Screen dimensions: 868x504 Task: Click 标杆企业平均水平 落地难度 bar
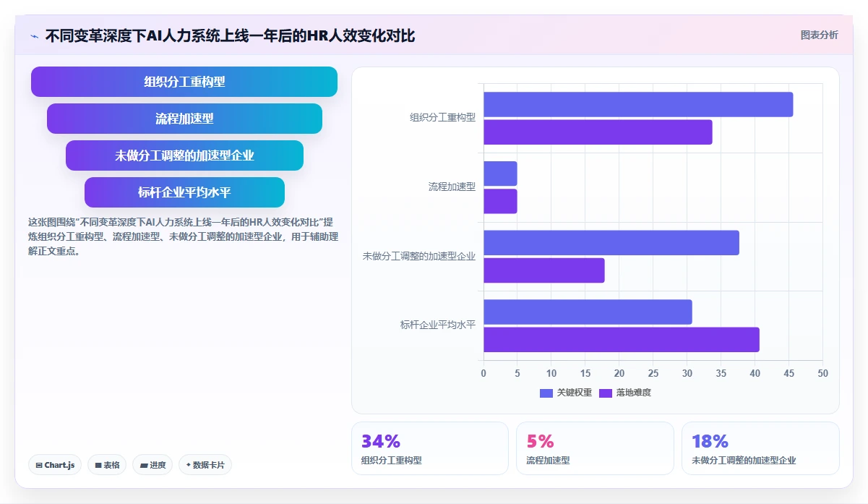point(622,339)
